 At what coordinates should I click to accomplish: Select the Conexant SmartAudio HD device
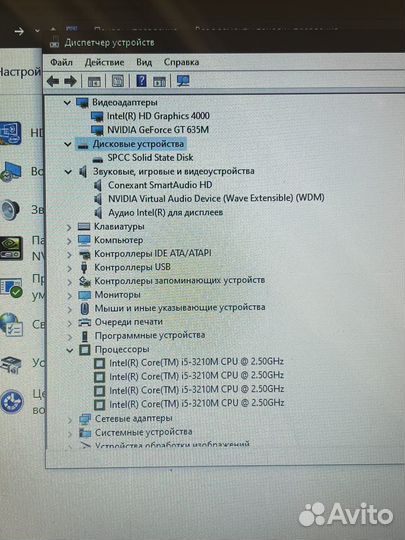click(x=160, y=185)
